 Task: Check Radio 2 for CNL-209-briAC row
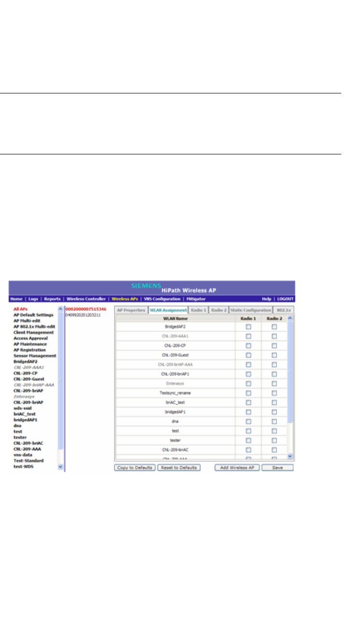tap(274, 450)
